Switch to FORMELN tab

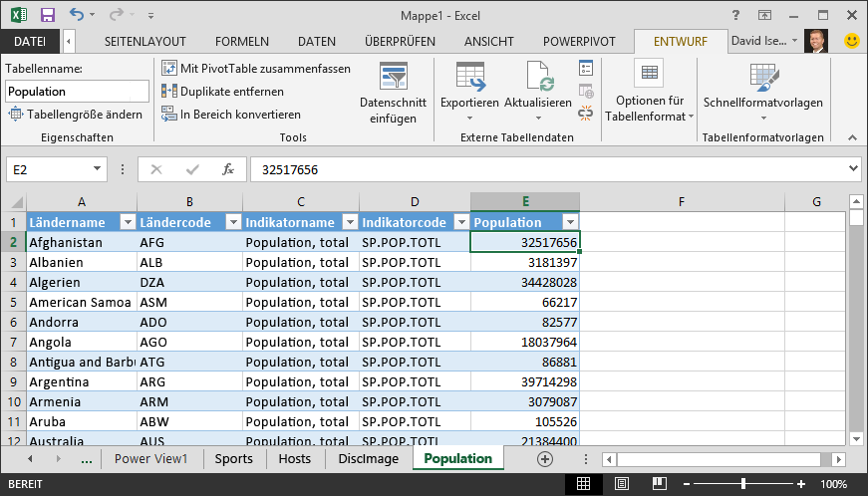click(x=242, y=42)
